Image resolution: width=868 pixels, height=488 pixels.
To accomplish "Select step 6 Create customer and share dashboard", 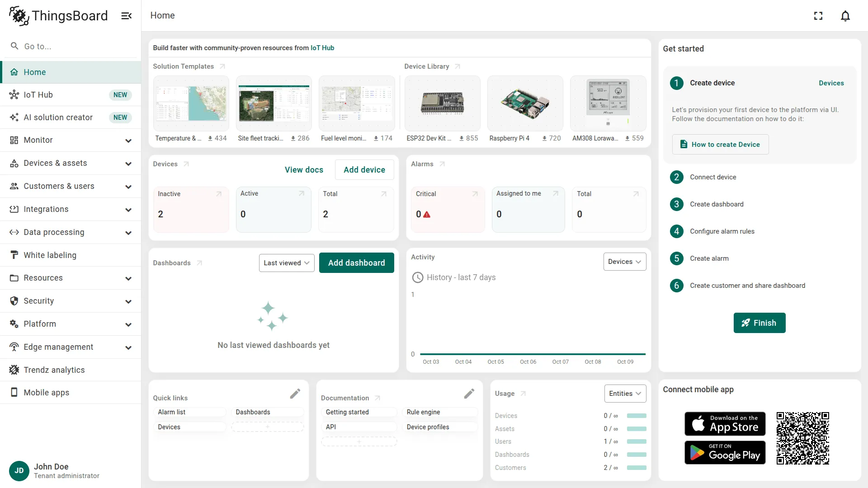I will coord(747,286).
